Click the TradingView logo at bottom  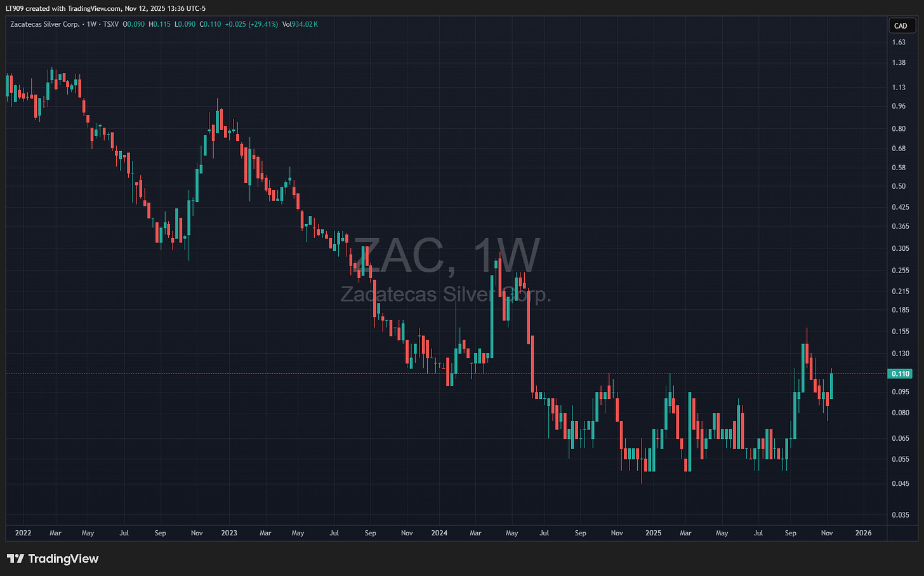coord(53,559)
